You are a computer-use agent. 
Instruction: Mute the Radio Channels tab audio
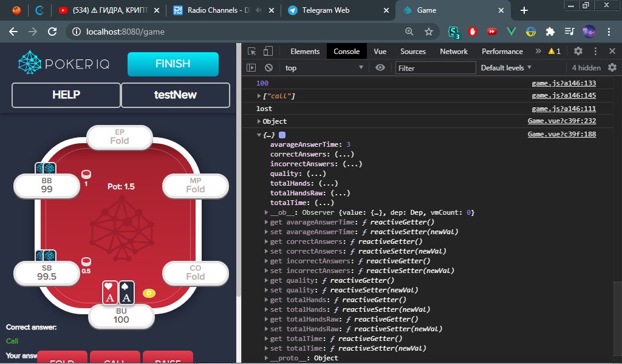[x=259, y=10]
